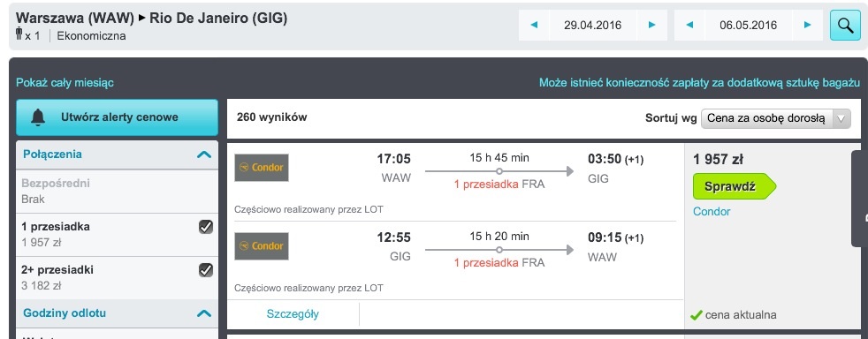The height and width of the screenshot is (339, 868).
Task: Collapse the Godziny odlotu filter section
Action: 204,313
